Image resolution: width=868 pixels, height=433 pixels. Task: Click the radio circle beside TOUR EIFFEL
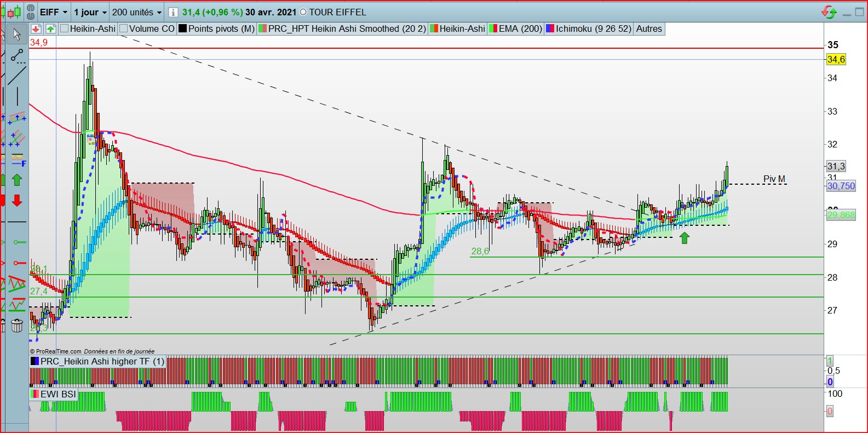click(x=303, y=12)
